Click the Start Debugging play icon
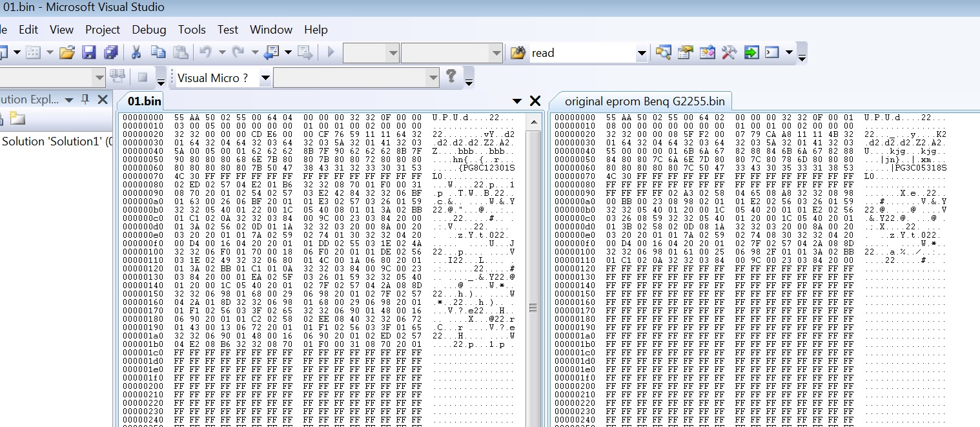980x427 pixels. 331,52
